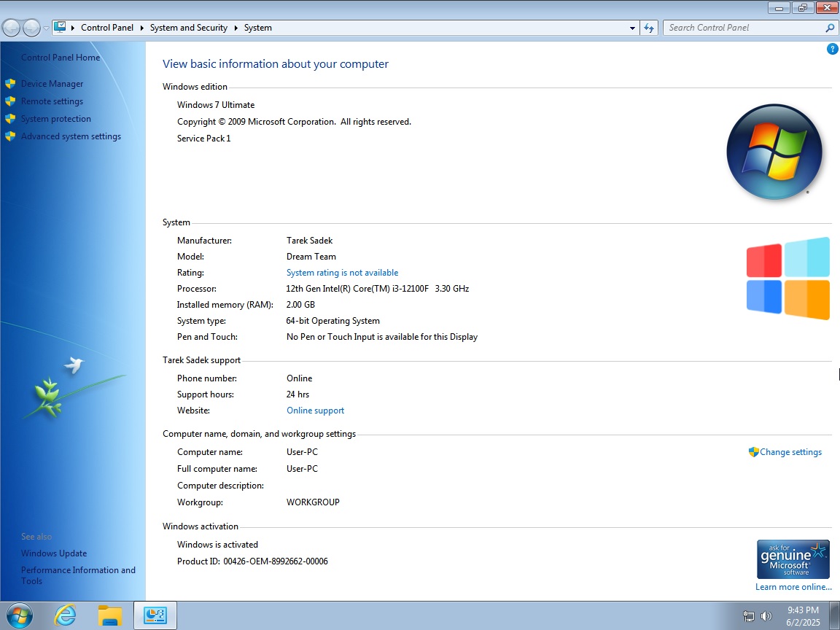Click the Windows 7 orb logo image
The width and height of the screenshot is (840, 630).
point(774,152)
